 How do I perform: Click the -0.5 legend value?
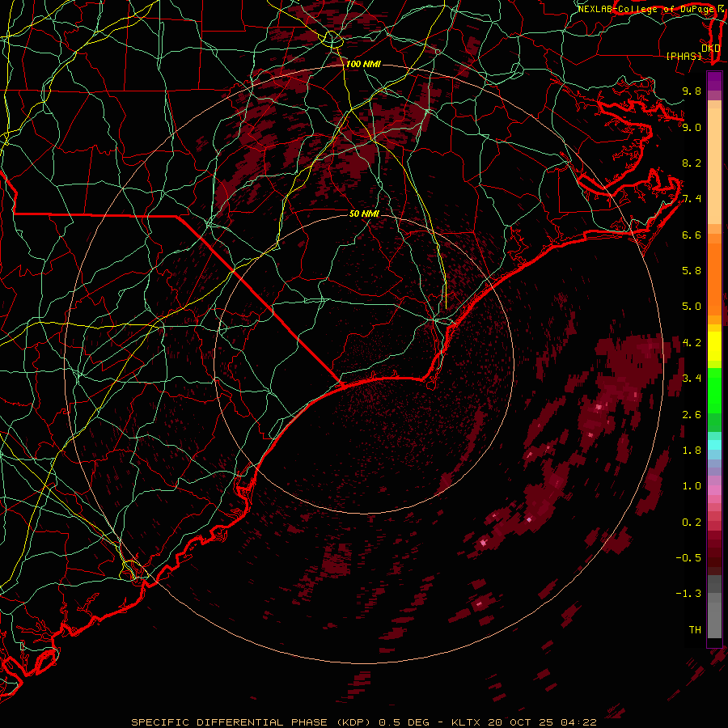689,558
